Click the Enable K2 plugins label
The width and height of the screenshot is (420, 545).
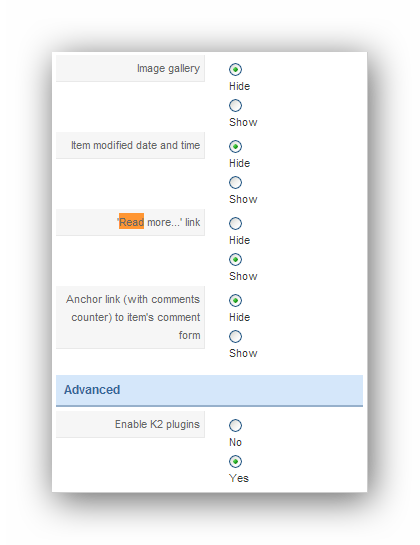(x=157, y=424)
